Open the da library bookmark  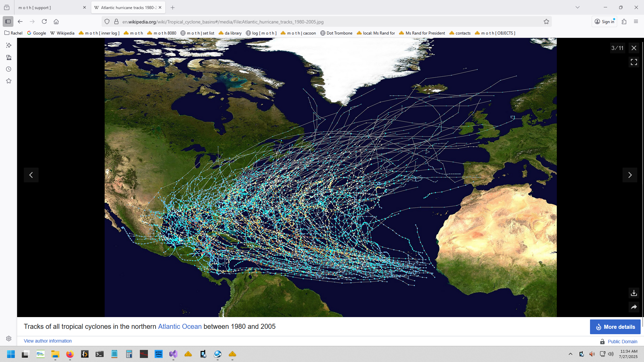[230, 33]
